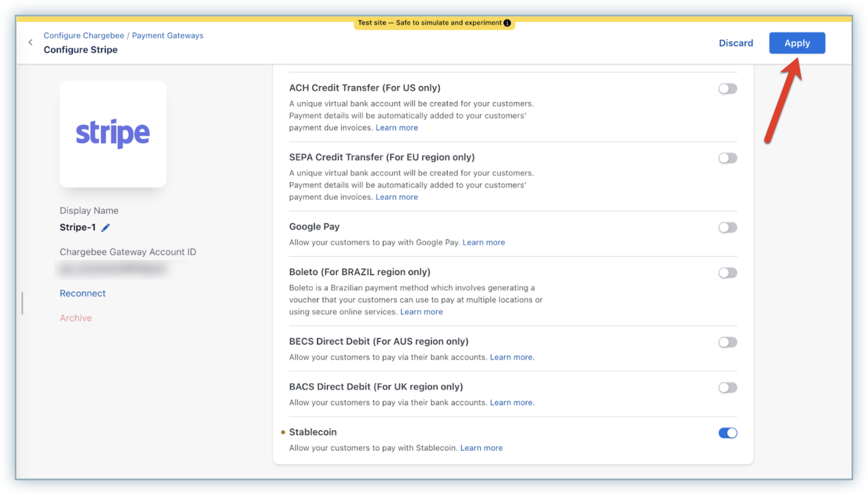Enable BECS Direct Debit switch
868x495 pixels.
[727, 342]
